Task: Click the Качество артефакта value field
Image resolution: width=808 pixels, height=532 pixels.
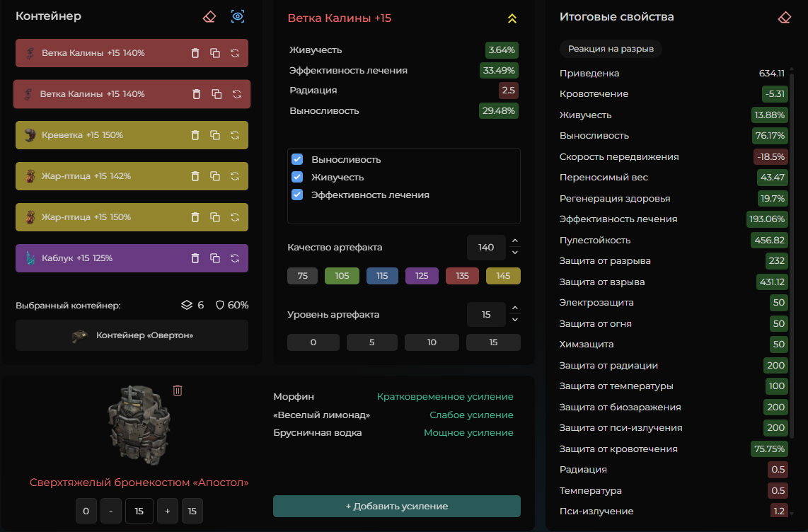Action: point(486,247)
